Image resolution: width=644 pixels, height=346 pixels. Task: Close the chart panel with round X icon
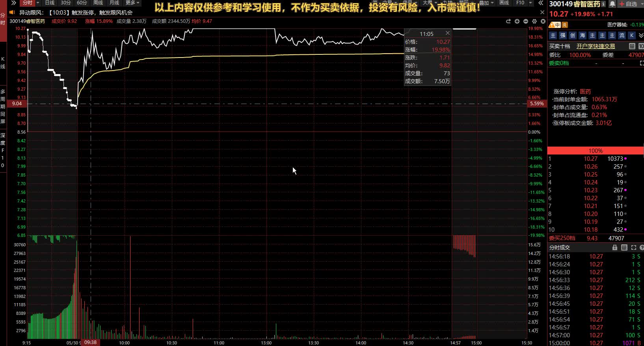click(x=543, y=21)
